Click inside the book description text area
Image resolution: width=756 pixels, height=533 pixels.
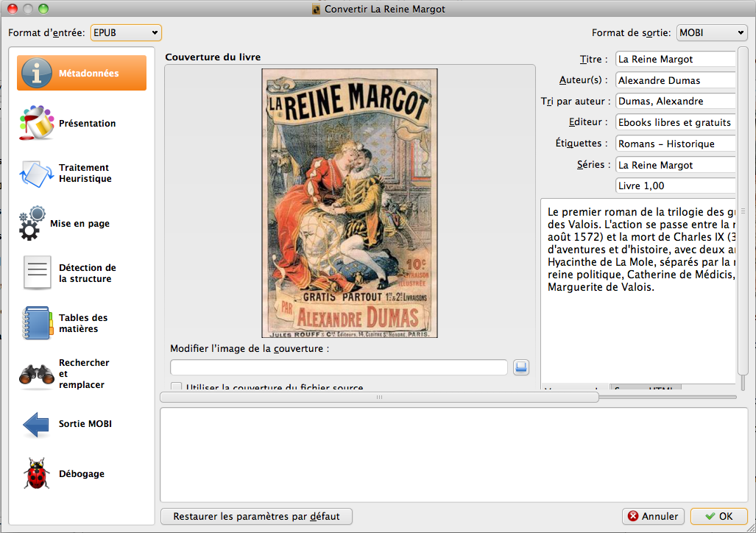[638, 291]
